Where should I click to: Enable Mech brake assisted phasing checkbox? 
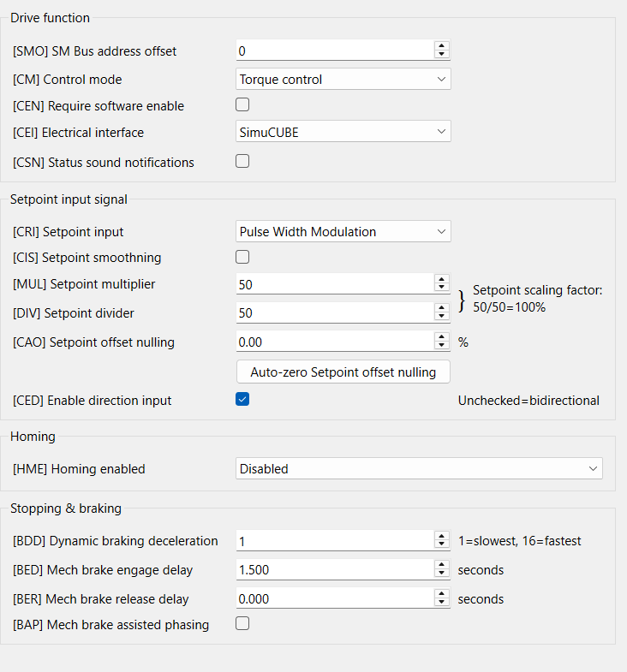(242, 624)
